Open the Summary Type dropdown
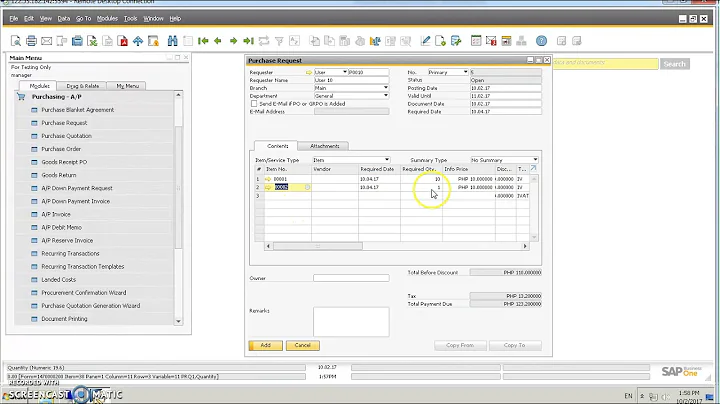Viewport: 720px width, 404px height. pyautogui.click(x=535, y=160)
